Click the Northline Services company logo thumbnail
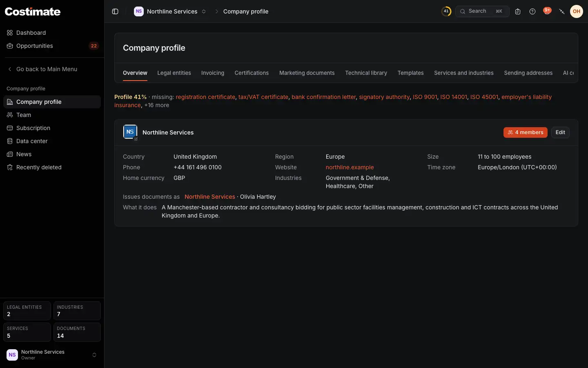Viewport: 588px width, 368px height. coord(130,132)
